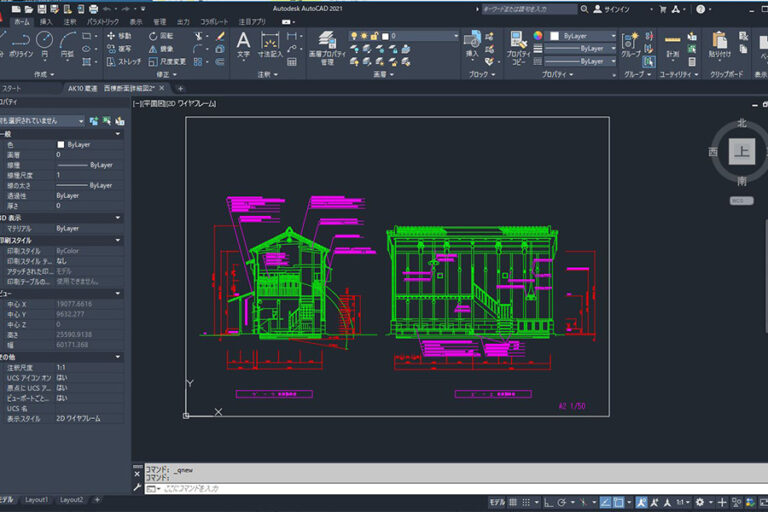The width and height of the screenshot is (768, 512).
Task: Collapse the 3D 表示 properties section
Action: [118, 217]
